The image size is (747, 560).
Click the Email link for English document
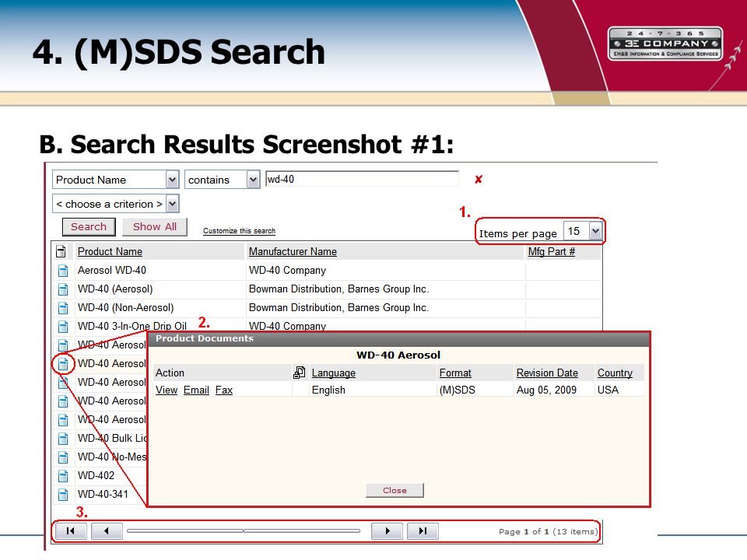196,390
